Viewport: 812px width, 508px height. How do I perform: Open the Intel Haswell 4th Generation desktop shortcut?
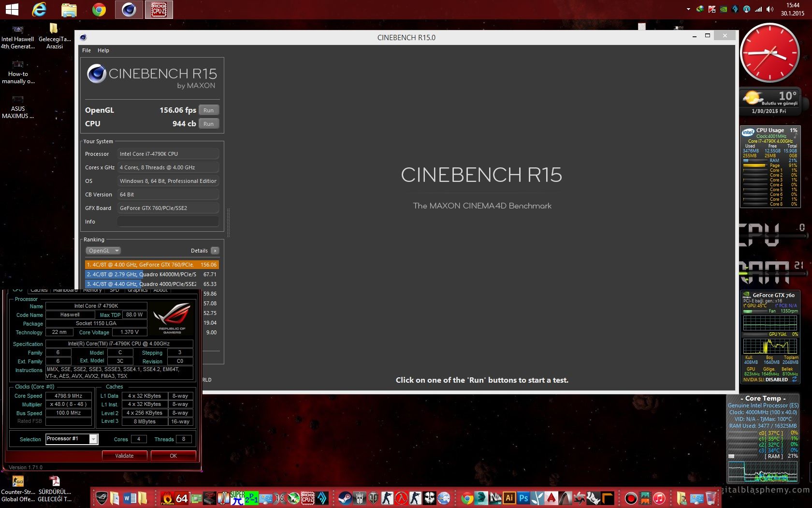click(17, 37)
